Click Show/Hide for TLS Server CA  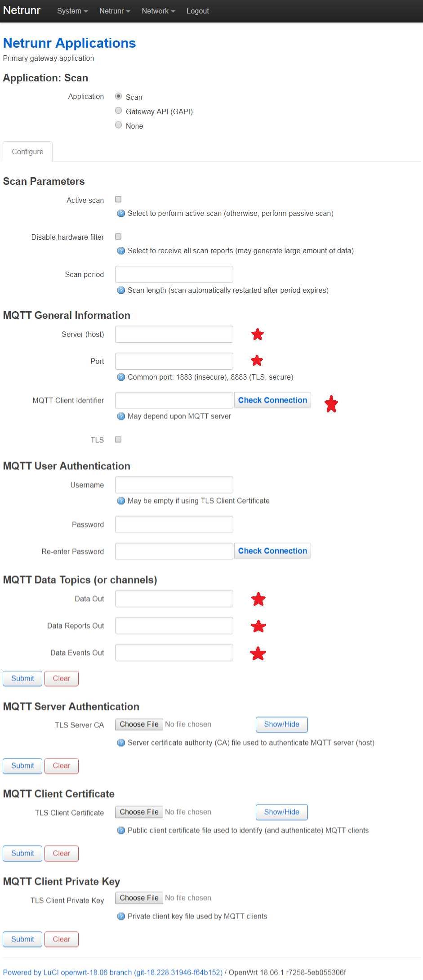[282, 725]
